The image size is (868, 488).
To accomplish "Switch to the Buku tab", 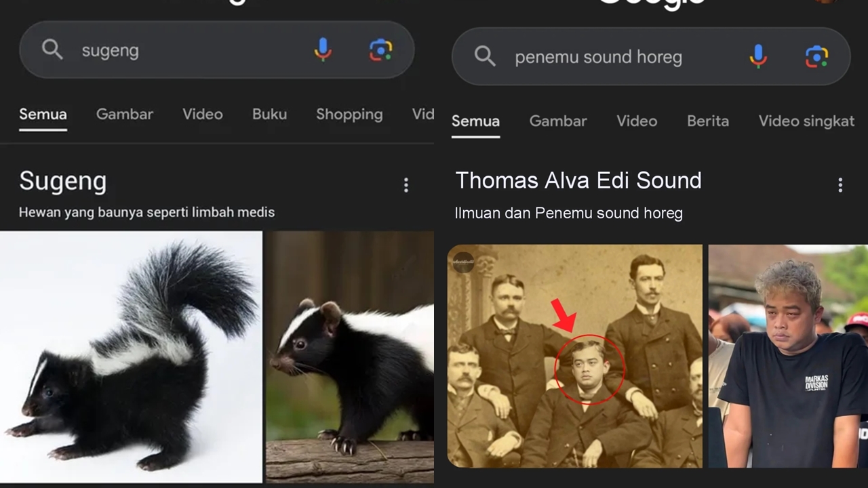I will click(x=270, y=115).
